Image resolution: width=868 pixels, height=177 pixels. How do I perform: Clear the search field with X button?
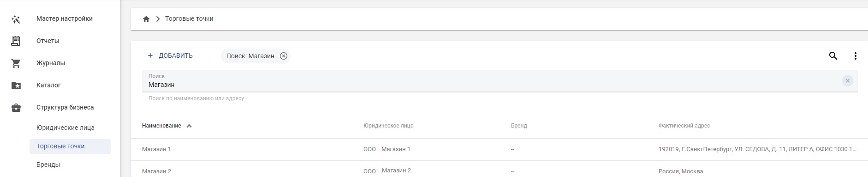coord(847,81)
